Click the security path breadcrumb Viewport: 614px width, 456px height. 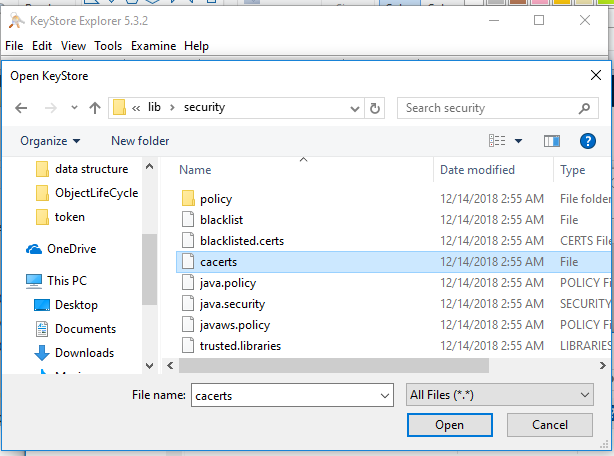[x=204, y=108]
